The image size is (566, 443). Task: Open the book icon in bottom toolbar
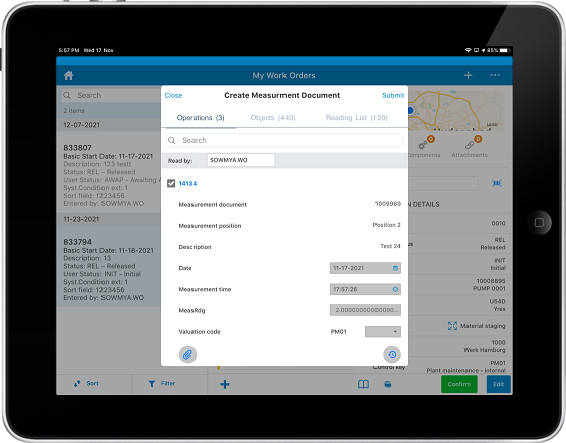pyautogui.click(x=363, y=385)
